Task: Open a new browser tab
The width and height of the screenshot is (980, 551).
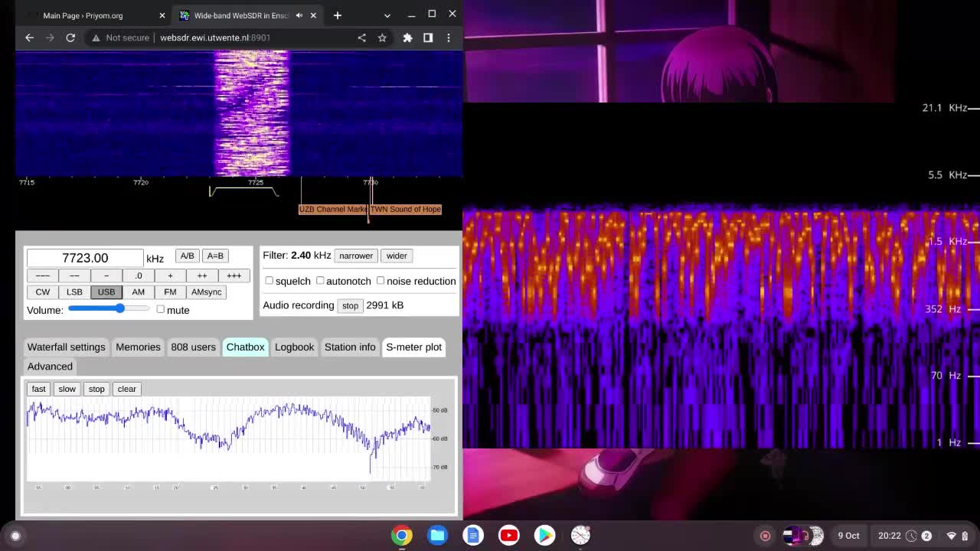Action: pyautogui.click(x=337, y=15)
